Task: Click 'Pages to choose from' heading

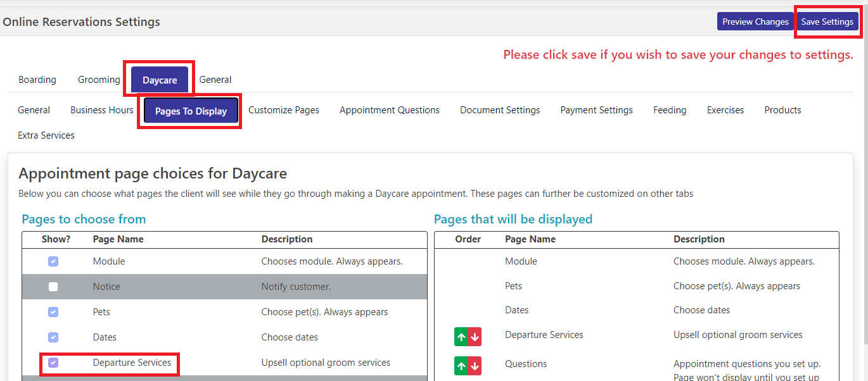Action: click(x=84, y=219)
